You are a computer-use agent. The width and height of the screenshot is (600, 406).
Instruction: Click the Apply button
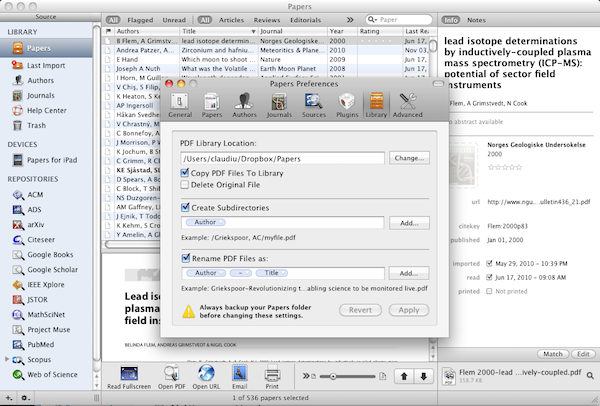click(x=409, y=310)
